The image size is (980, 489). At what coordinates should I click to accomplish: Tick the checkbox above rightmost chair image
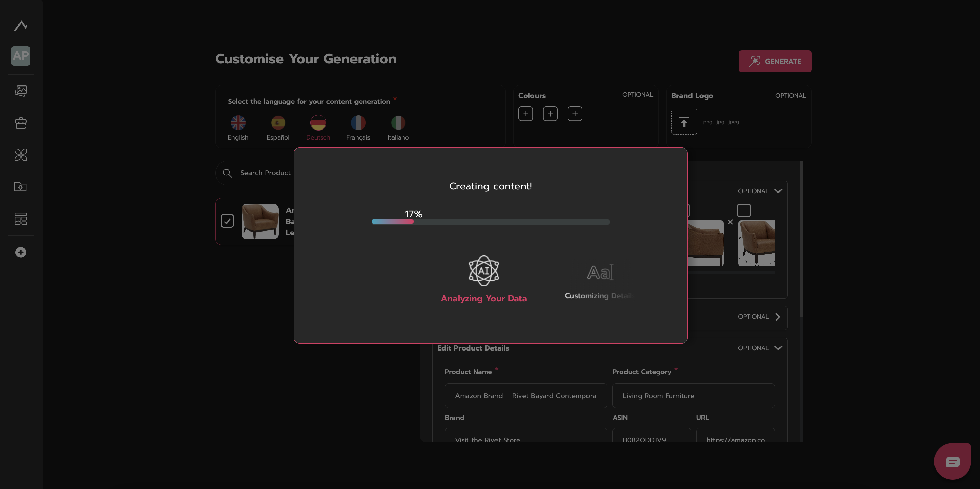click(744, 210)
